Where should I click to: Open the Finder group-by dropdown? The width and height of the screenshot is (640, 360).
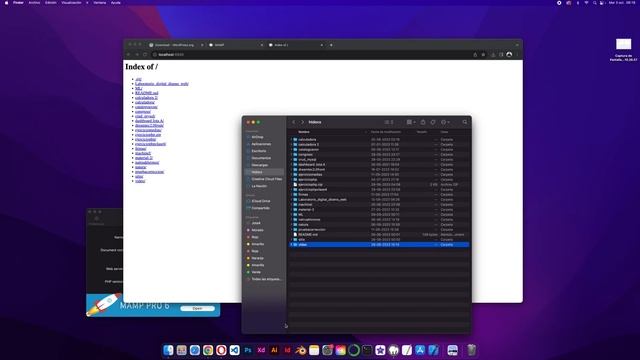coord(411,122)
